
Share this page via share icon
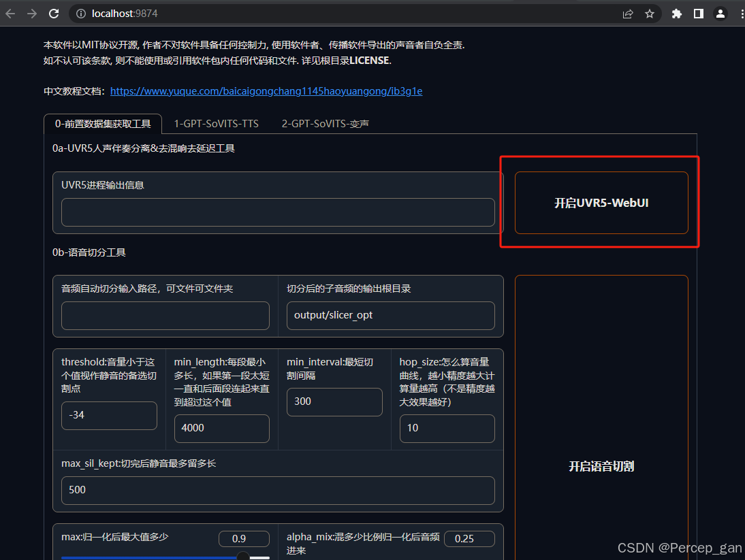coord(628,14)
